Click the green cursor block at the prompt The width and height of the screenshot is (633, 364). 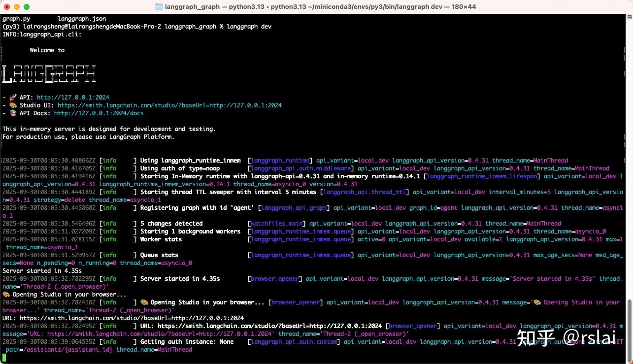coord(4,358)
